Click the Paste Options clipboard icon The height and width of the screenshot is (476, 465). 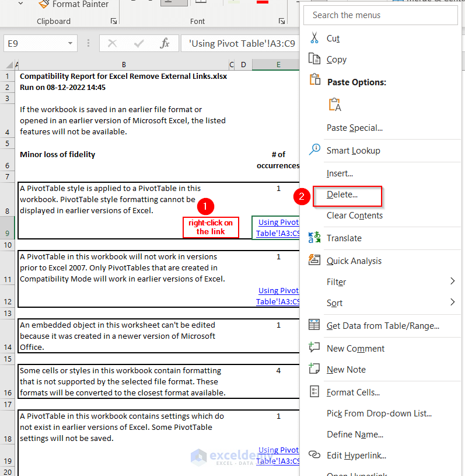click(315, 79)
